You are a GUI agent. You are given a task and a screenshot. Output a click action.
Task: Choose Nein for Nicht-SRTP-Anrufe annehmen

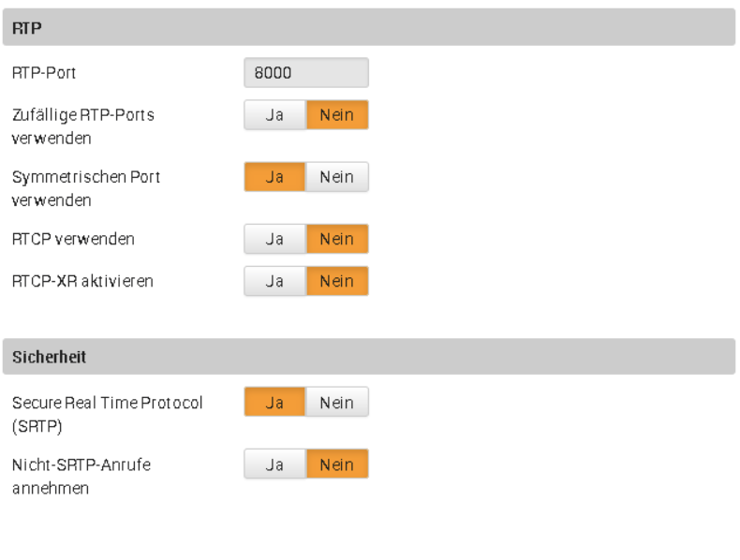tap(336, 464)
